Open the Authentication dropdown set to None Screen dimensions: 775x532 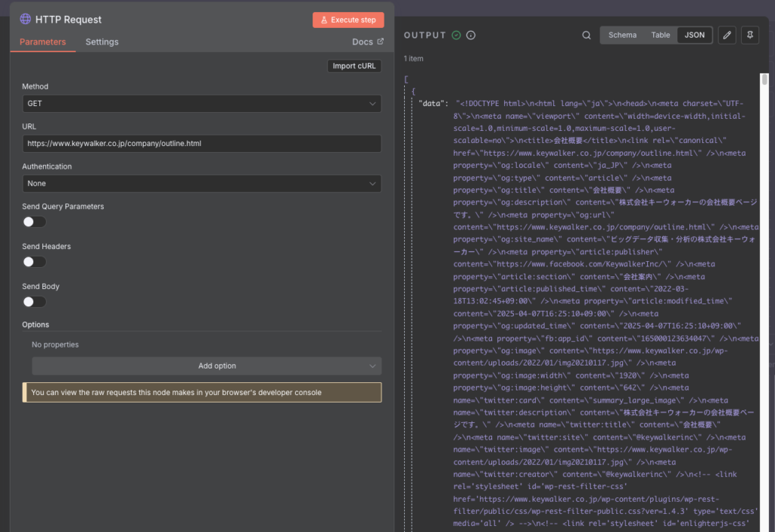202,183
